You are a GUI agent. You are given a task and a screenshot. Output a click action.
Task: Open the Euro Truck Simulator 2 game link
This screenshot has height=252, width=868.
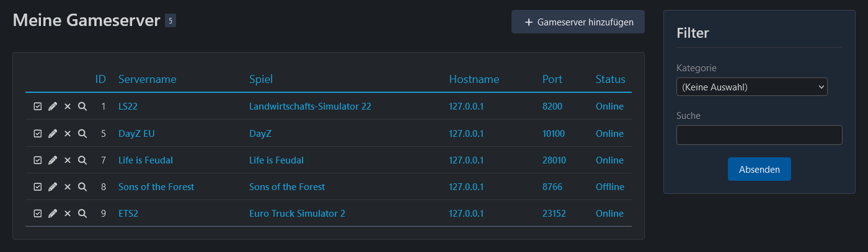pos(297,214)
